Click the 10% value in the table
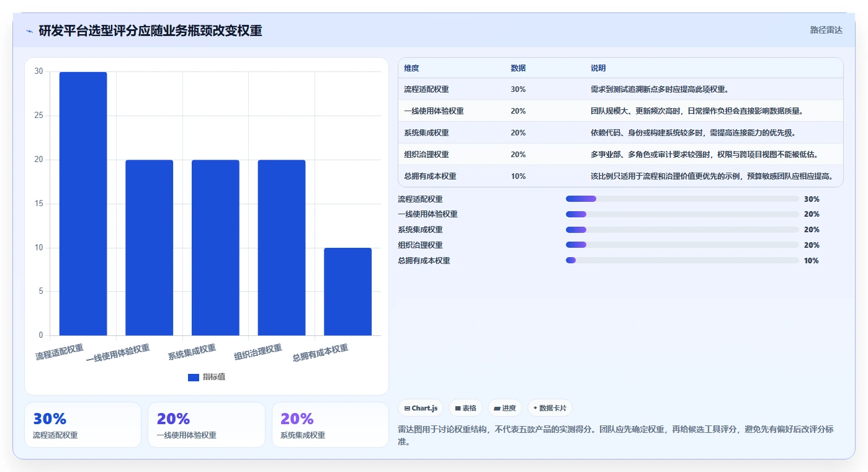The height and width of the screenshot is (472, 868). [x=518, y=176]
